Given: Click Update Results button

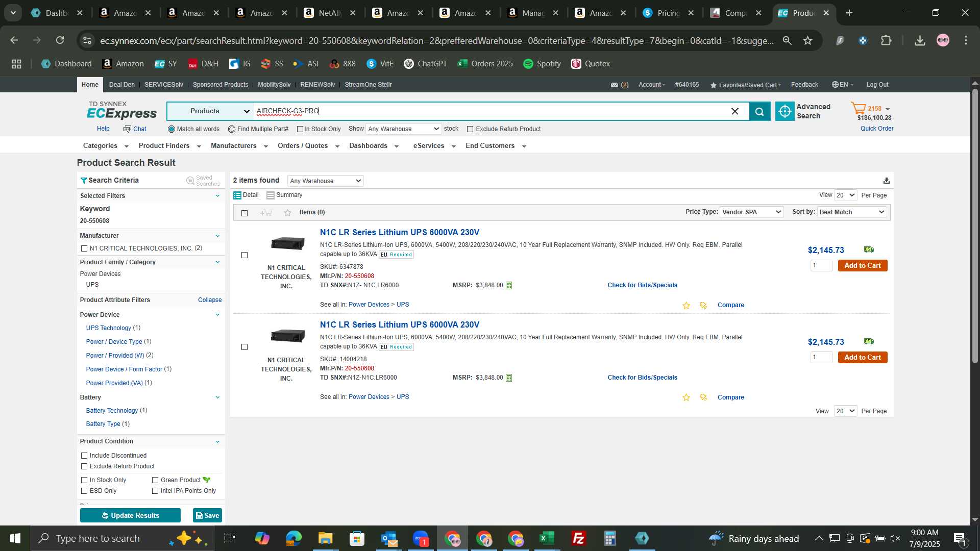Looking at the screenshot, I should (130, 516).
